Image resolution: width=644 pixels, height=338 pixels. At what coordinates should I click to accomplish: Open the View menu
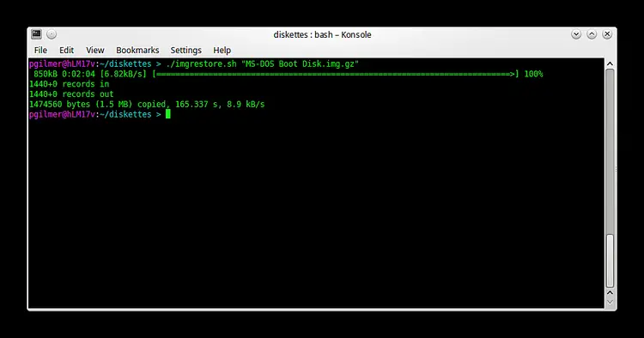coord(94,50)
